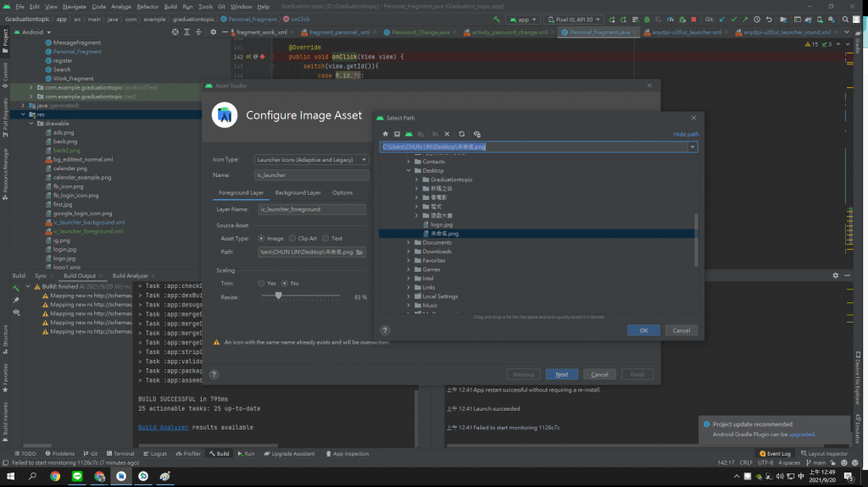This screenshot has width=868, height=487.
Task: Set Trim option to Yes
Action: (261, 283)
